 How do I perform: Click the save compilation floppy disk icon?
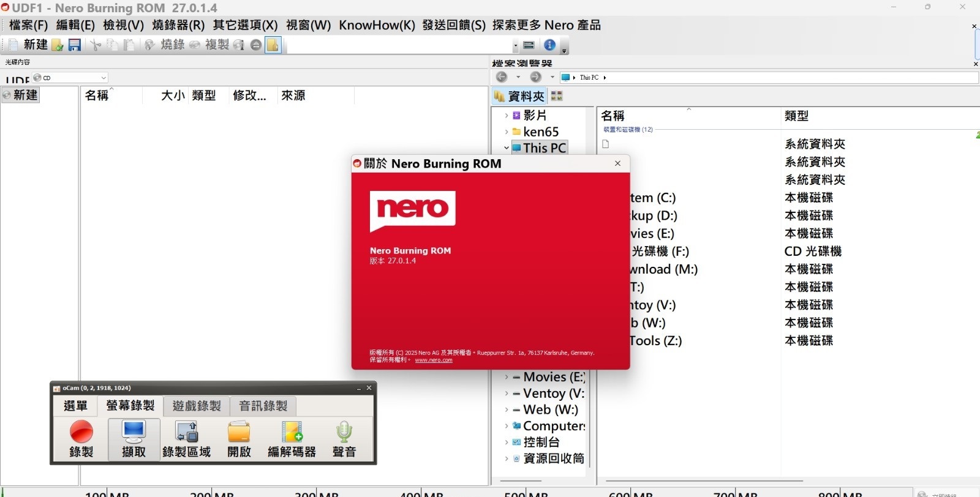point(75,45)
